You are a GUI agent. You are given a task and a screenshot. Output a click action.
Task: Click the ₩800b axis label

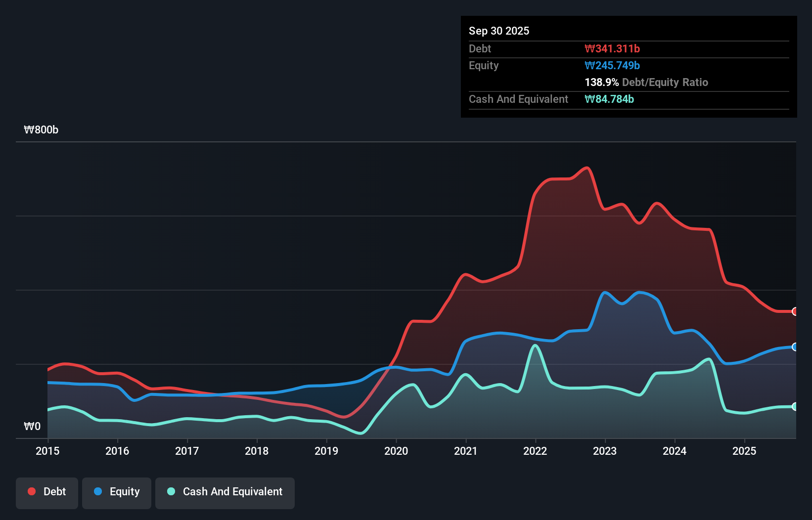pyautogui.click(x=42, y=130)
